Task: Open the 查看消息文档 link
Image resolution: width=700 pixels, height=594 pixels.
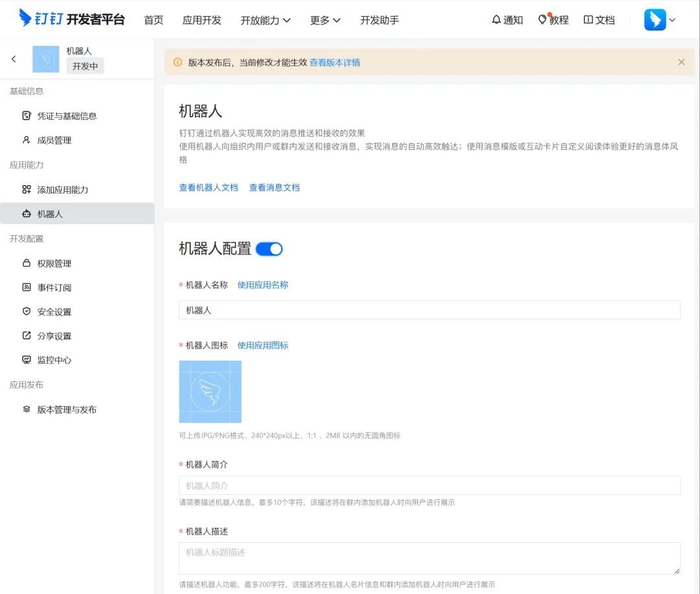Action: pos(274,187)
